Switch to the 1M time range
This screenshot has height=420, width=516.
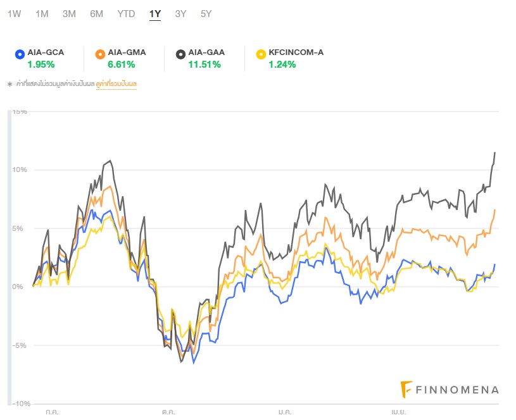pos(42,14)
